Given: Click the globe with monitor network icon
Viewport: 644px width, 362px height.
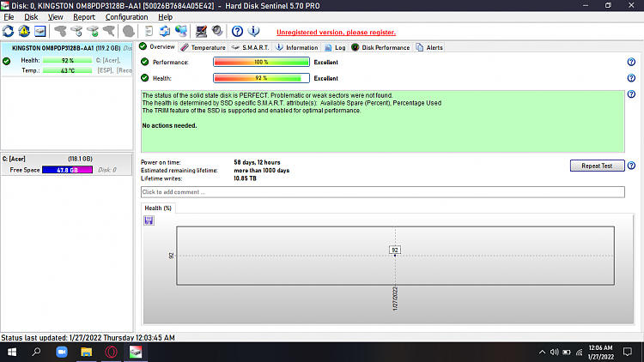Looking at the screenshot, I should (181, 31).
